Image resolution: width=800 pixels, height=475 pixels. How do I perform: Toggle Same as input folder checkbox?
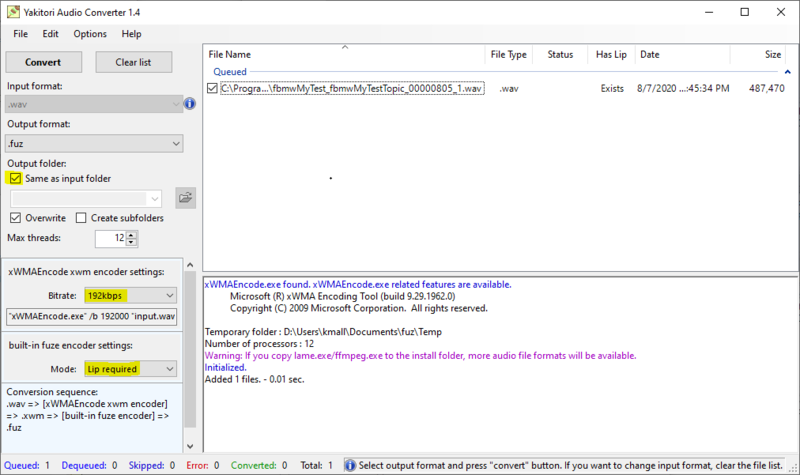click(15, 178)
